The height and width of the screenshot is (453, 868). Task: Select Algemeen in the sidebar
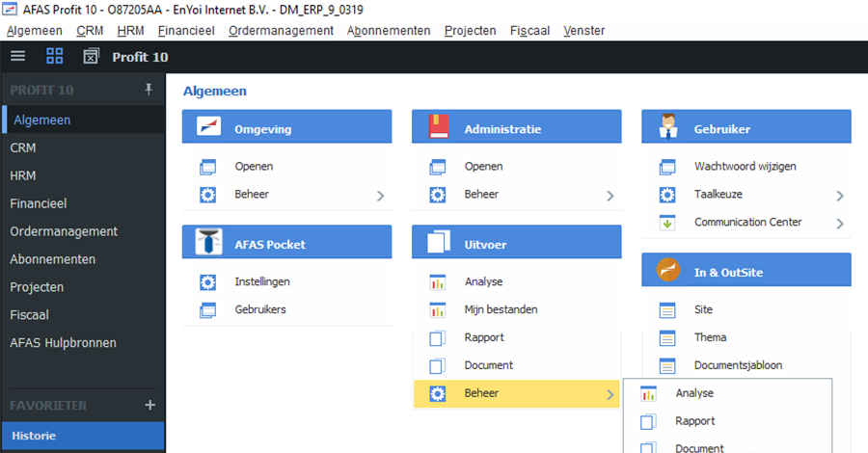click(x=83, y=120)
